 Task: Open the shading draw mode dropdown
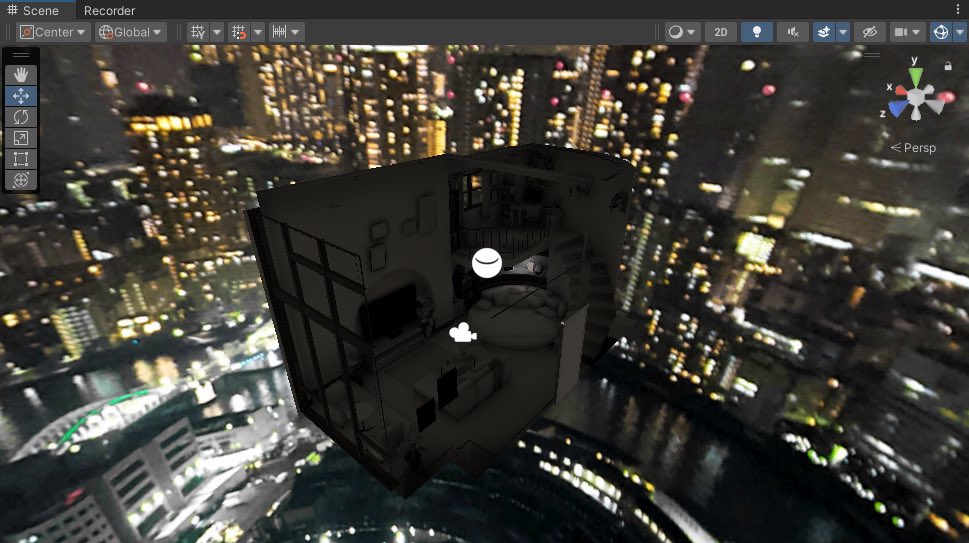click(682, 32)
